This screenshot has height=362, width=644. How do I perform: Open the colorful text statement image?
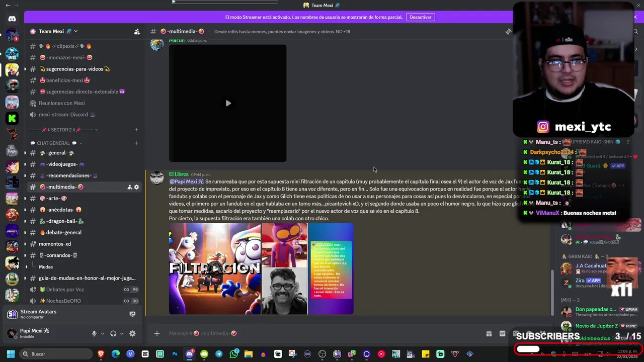(331, 269)
